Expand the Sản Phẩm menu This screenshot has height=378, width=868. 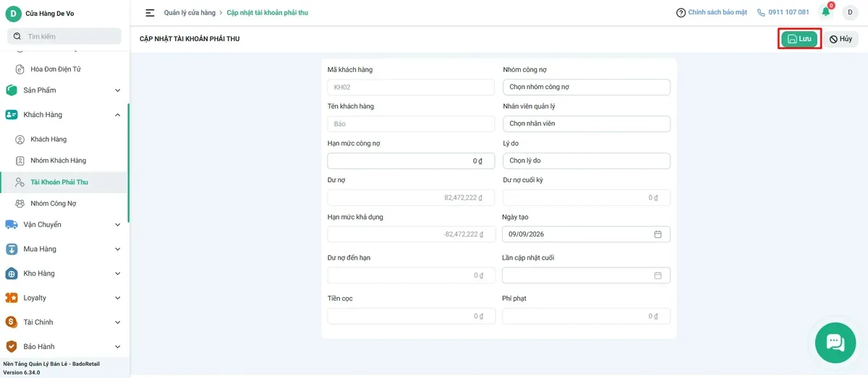click(64, 90)
